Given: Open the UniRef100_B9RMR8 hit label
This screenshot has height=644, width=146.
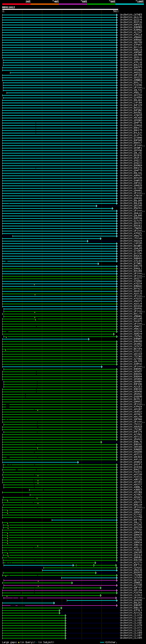Looking at the screenshot, I should pyautogui.click(x=131, y=27).
